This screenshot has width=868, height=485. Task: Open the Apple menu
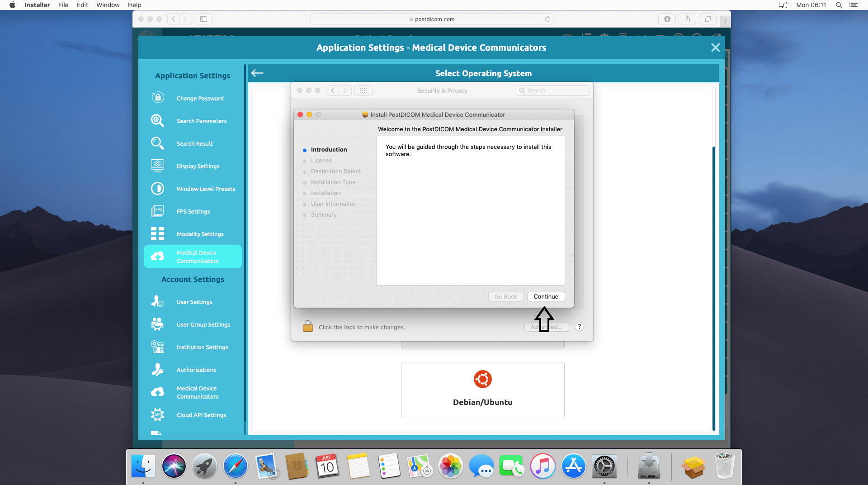[12, 5]
